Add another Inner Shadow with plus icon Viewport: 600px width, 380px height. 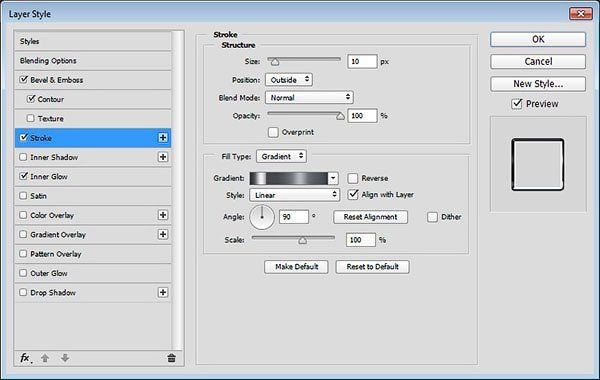click(x=163, y=157)
